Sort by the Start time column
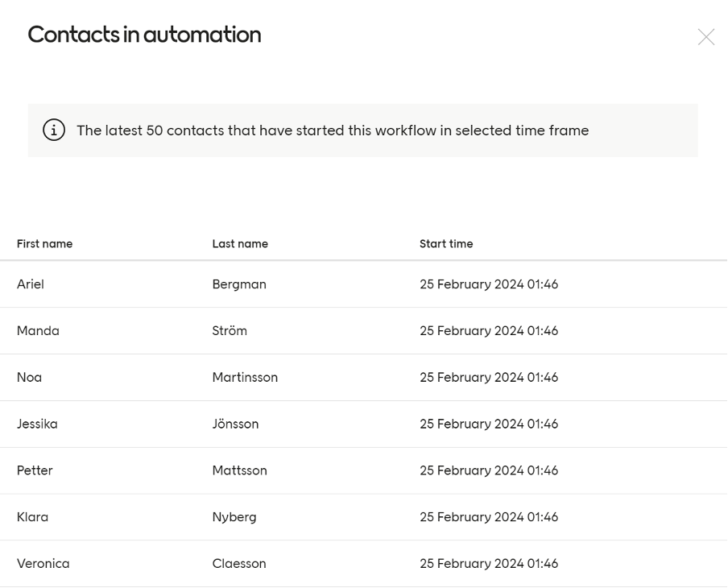Image resolution: width=728 pixels, height=588 pixels. pyautogui.click(x=445, y=243)
